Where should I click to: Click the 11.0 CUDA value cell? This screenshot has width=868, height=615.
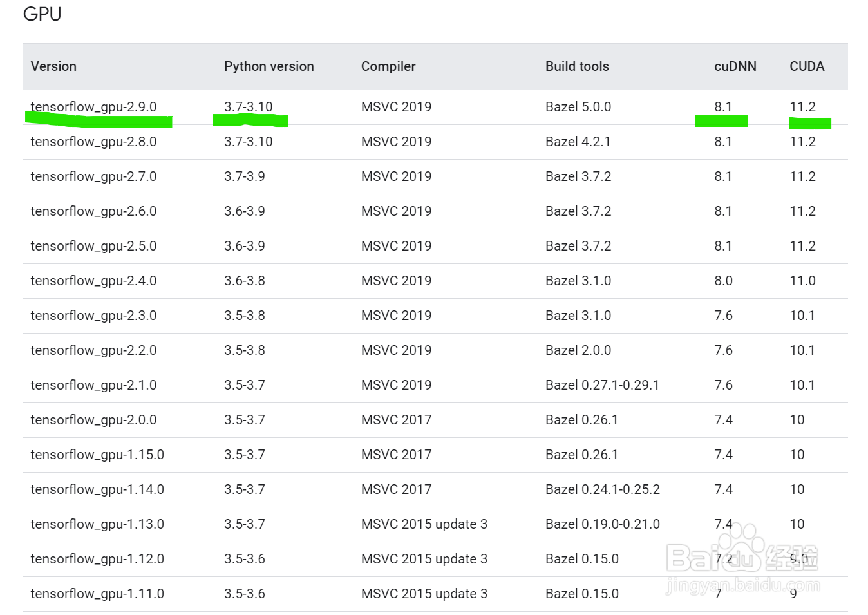802,281
